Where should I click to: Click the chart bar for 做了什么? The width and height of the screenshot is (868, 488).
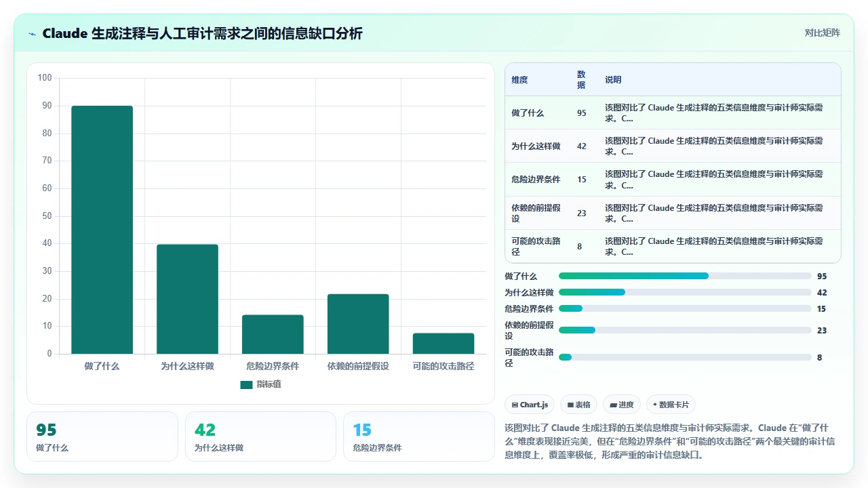tap(102, 230)
